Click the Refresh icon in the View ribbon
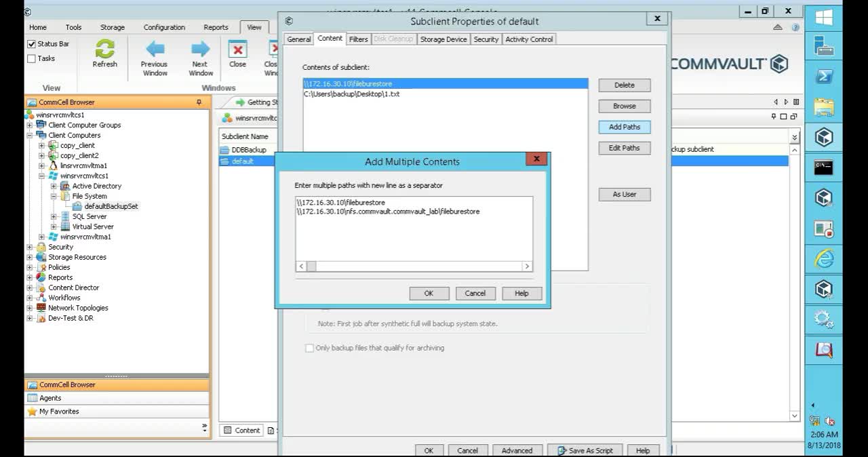Image resolution: width=868 pixels, height=457 pixels. [x=104, y=49]
